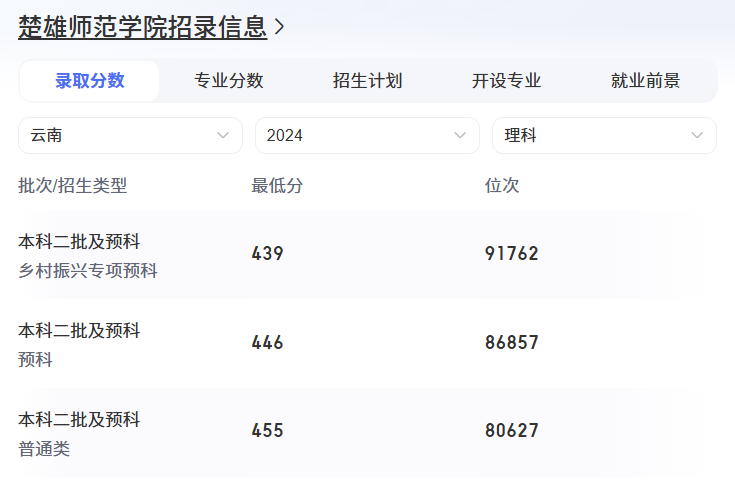Select the 乡村振兴专项预科 row label
Screen dimensions: 735x485
[x=88, y=271]
